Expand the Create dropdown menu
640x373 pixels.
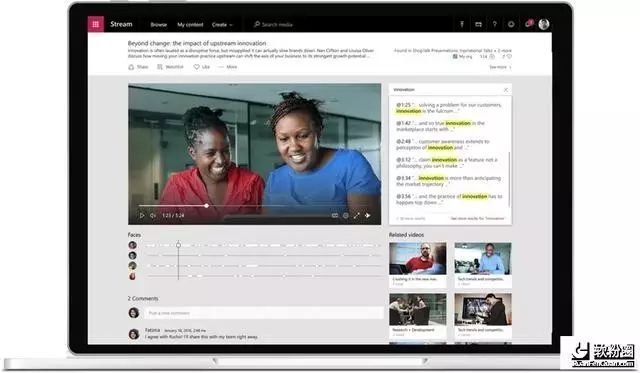tap(222, 25)
